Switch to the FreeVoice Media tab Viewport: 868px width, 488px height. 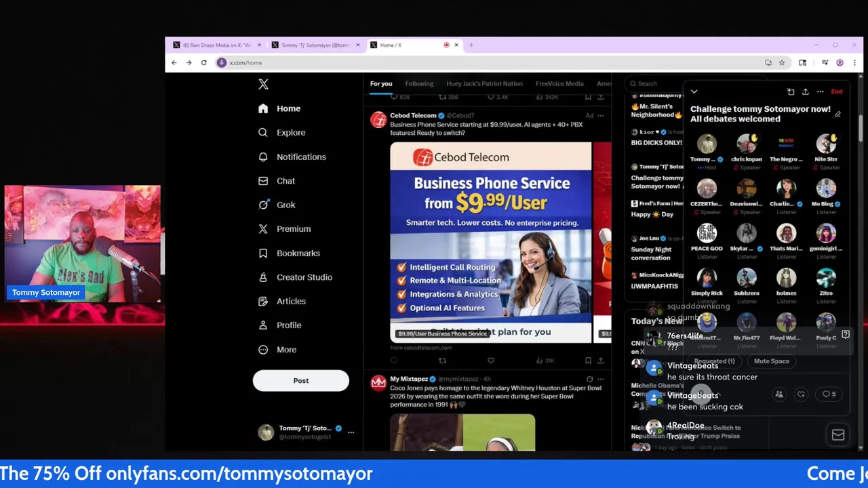tap(559, 83)
